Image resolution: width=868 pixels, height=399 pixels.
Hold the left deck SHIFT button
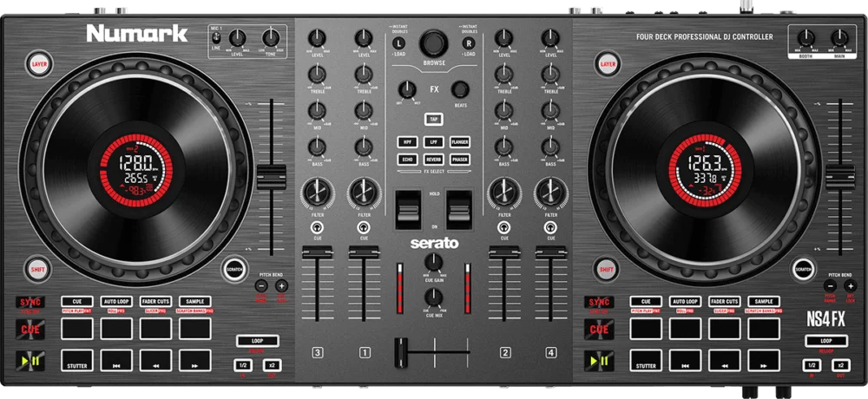click(38, 270)
